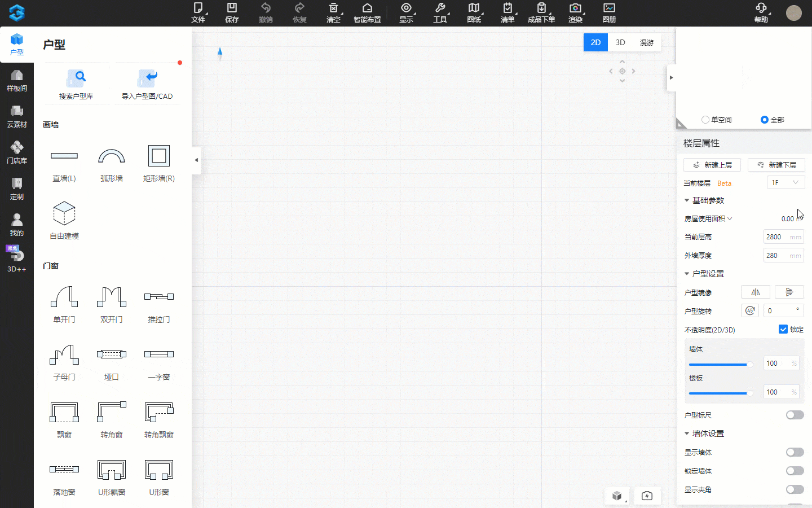Click the horizontal 户型镜像 mirror button
Viewport: 812px width, 508px height.
pyautogui.click(x=756, y=292)
